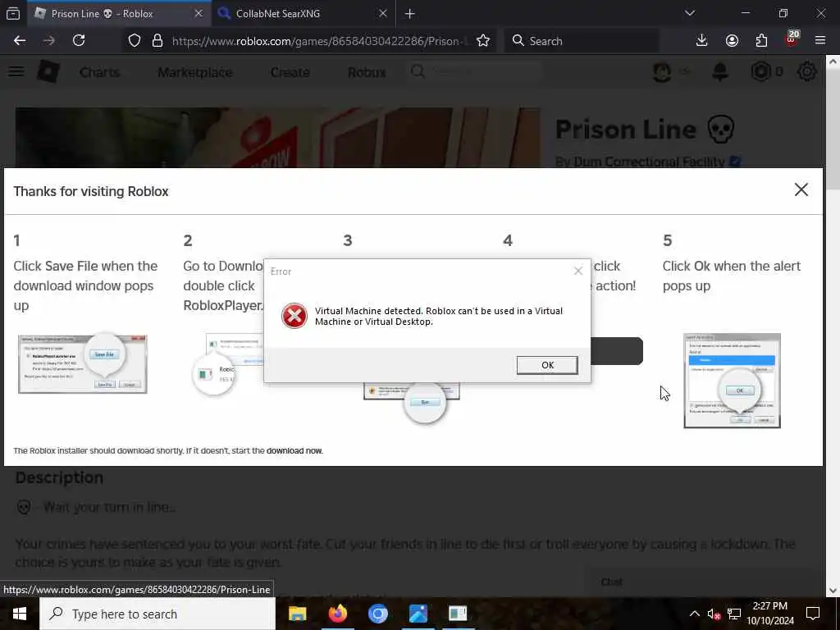The height and width of the screenshot is (630, 840).
Task: Expand the list all tabs dropdown
Action: [689, 13]
